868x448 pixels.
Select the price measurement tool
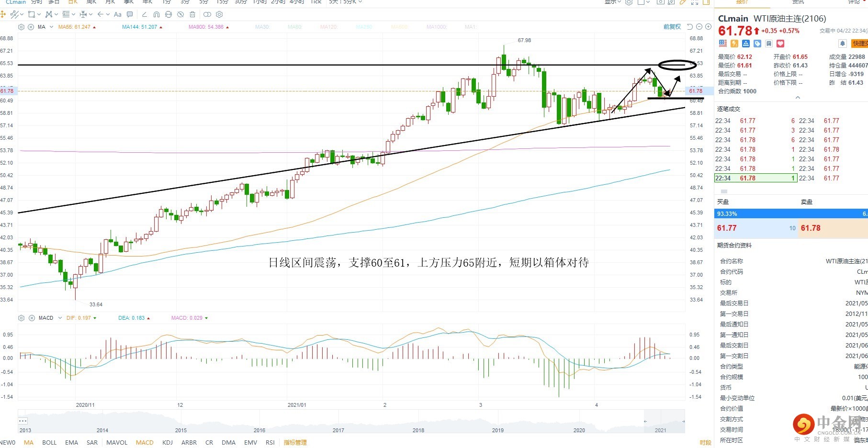click(x=83, y=14)
